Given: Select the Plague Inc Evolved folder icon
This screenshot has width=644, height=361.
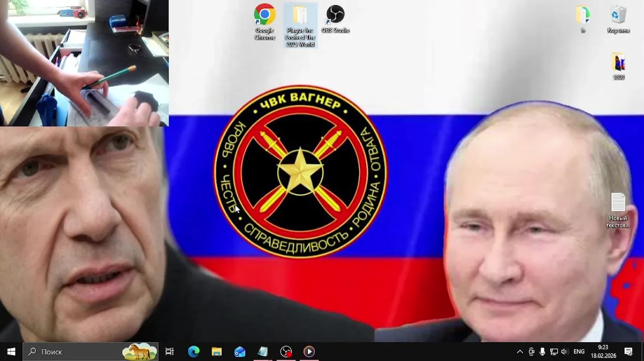Looking at the screenshot, I should coord(300,25).
